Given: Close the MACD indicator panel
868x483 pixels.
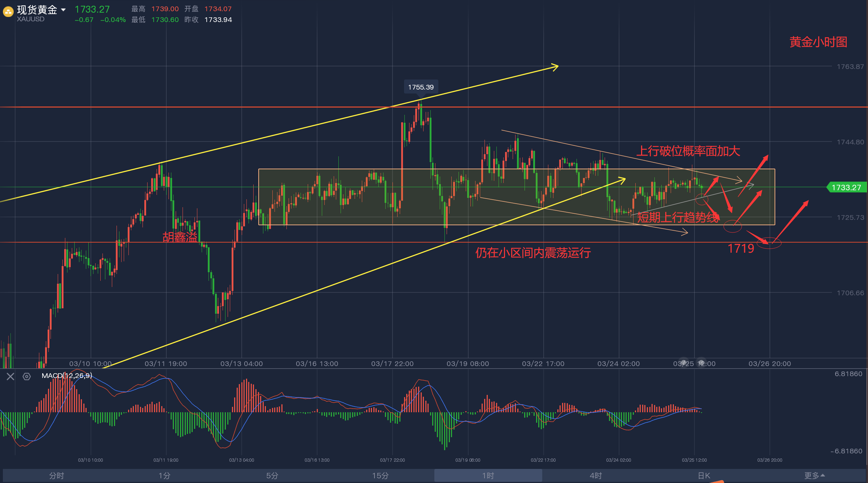Looking at the screenshot, I should pos(10,377).
